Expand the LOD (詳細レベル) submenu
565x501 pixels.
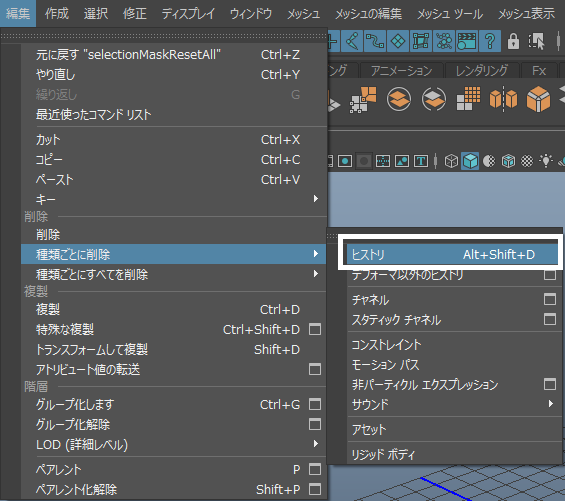[x=174, y=444]
